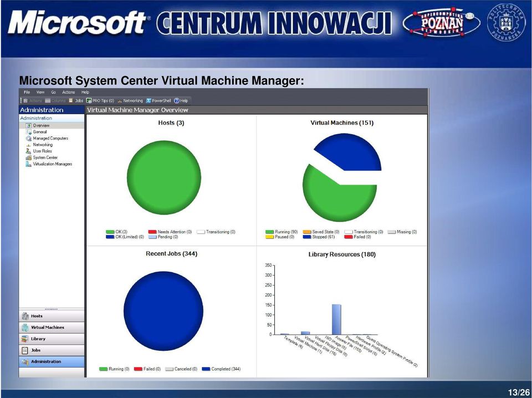Click the yellow Paused (0) legend swatch
The width and height of the screenshot is (532, 398).
tap(269, 237)
